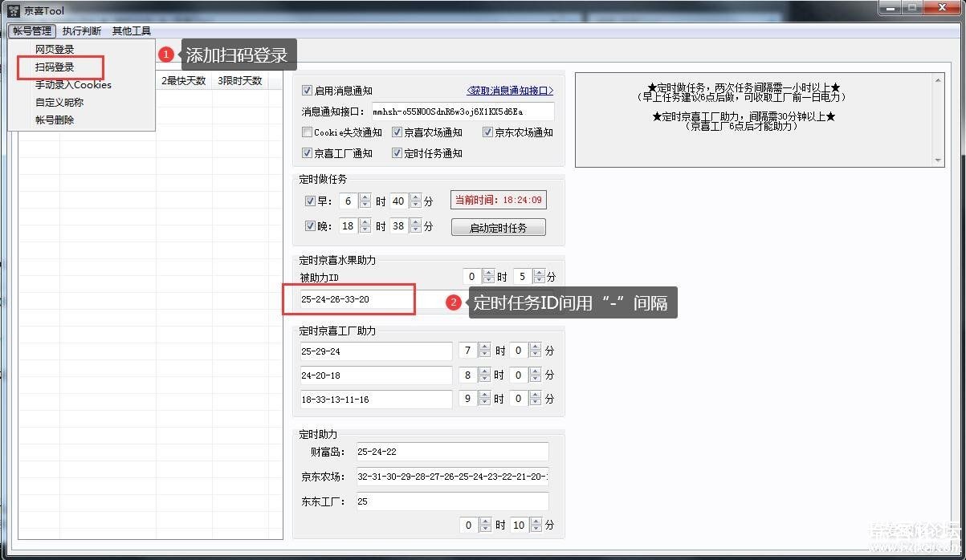Click the factory ID field 18-33-13-11-16
Image resolution: width=966 pixels, height=560 pixels.
coord(376,399)
